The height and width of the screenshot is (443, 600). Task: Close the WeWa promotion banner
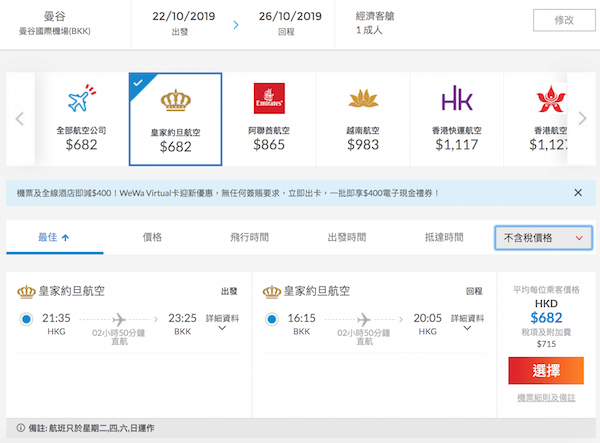[578, 192]
